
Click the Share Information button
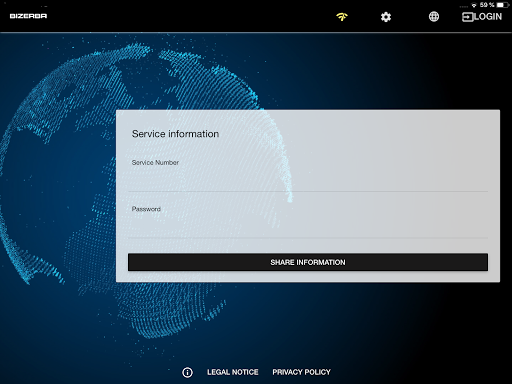click(308, 262)
